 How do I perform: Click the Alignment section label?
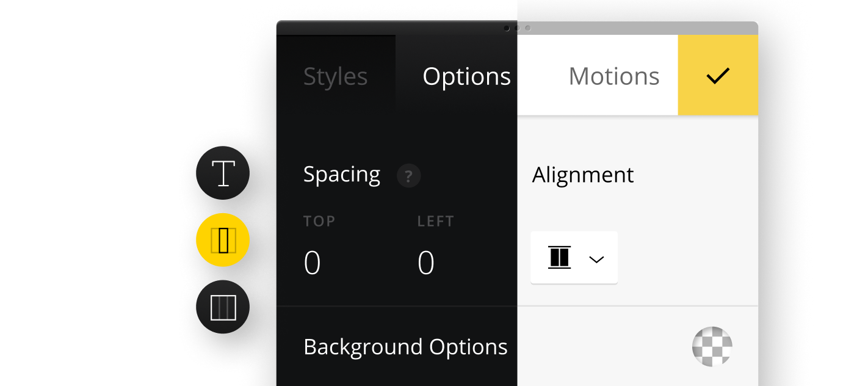coord(583,175)
